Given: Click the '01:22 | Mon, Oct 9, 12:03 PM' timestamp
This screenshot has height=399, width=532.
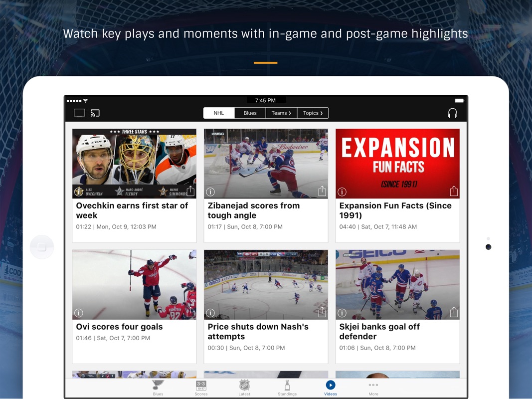Looking at the screenshot, I should click(116, 226).
